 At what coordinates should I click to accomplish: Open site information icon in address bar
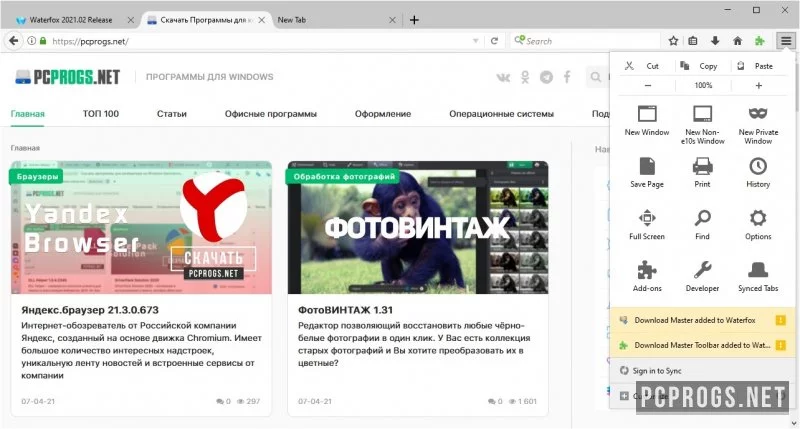pos(32,41)
